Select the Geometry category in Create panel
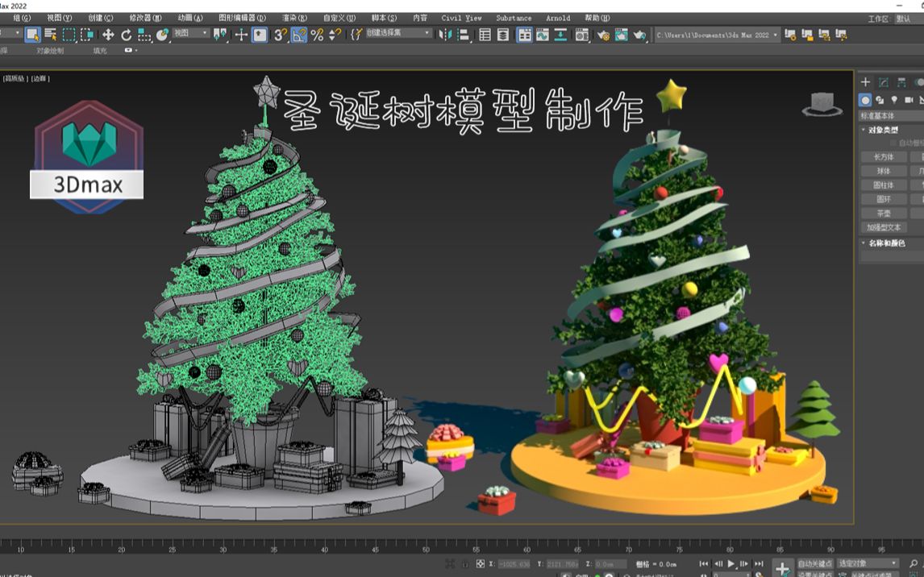Screen dimensions: 924x577 click(x=866, y=101)
